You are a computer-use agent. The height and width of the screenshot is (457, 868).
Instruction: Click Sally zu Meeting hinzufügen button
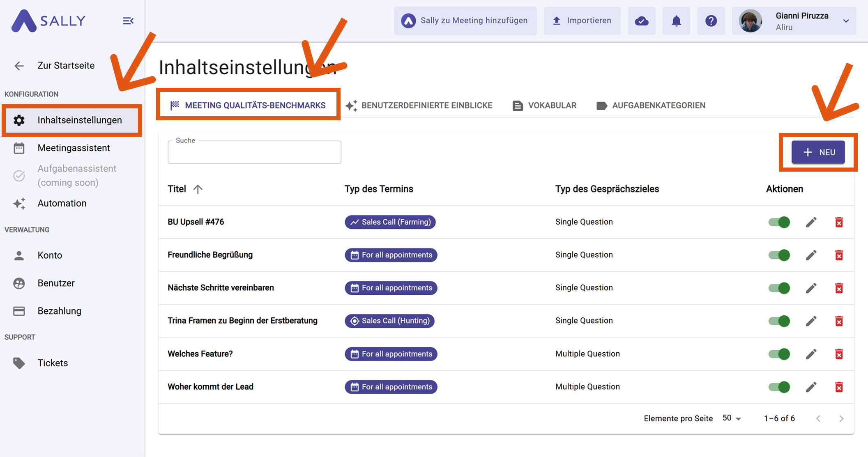[x=465, y=21]
